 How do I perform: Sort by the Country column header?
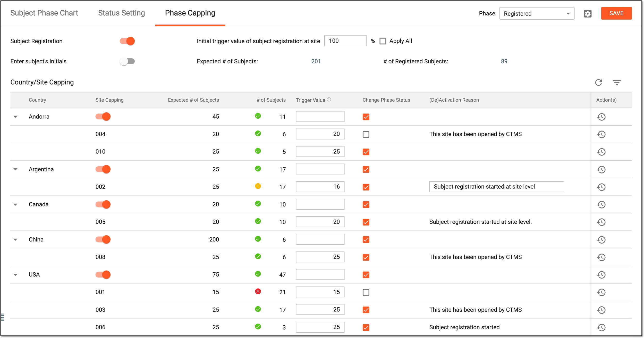coord(37,100)
